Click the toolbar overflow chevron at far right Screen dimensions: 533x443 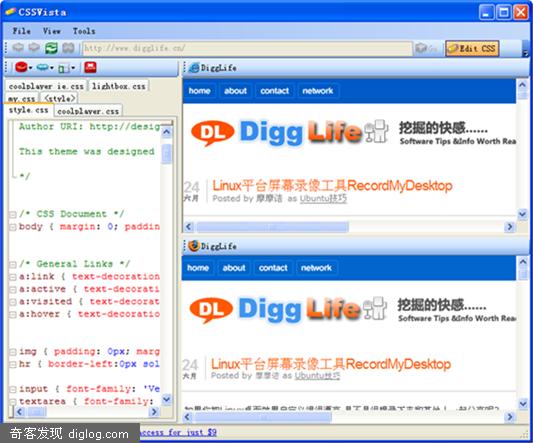click(526, 53)
